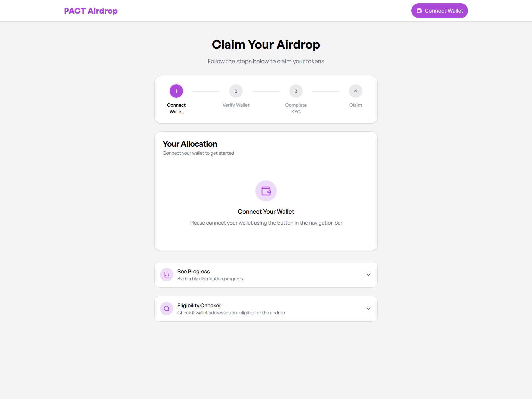Screen dimensions: 532x399
Task: Click the magnifier icon beside Eligibility Checker
Action: point(166,308)
